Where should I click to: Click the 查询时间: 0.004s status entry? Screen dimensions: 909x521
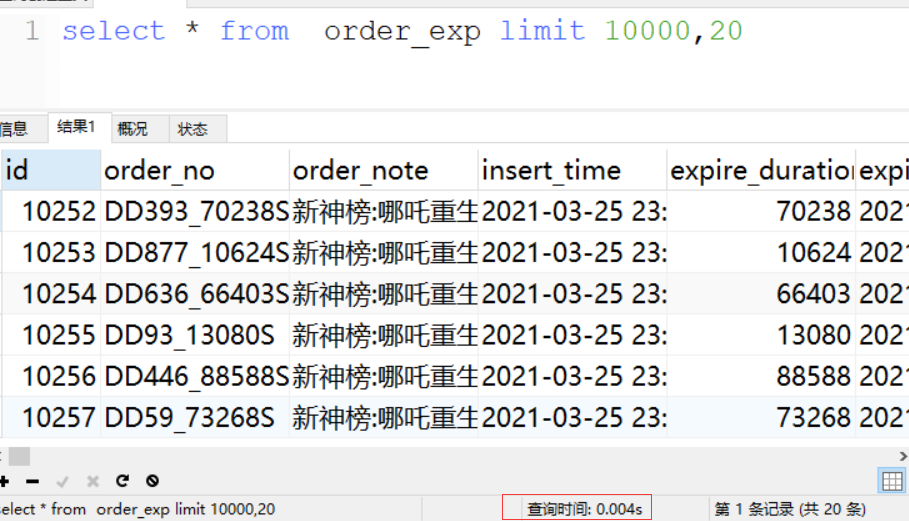[584, 509]
